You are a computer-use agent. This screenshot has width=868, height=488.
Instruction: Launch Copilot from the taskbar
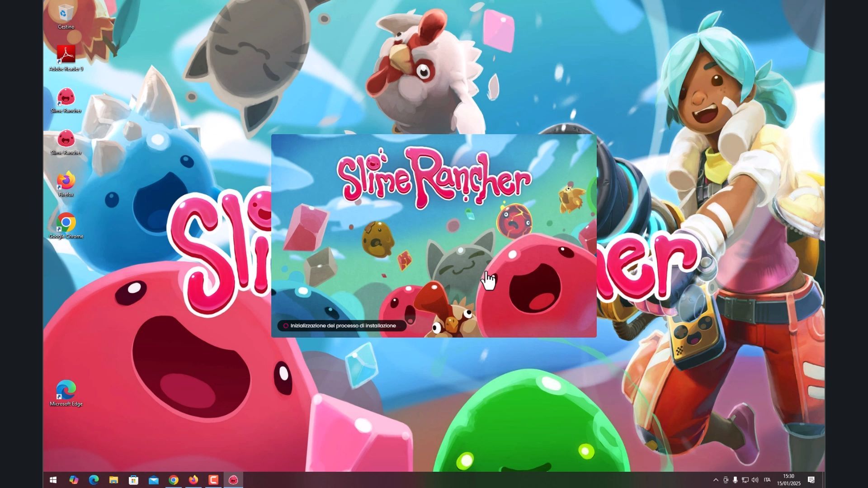pyautogui.click(x=74, y=480)
